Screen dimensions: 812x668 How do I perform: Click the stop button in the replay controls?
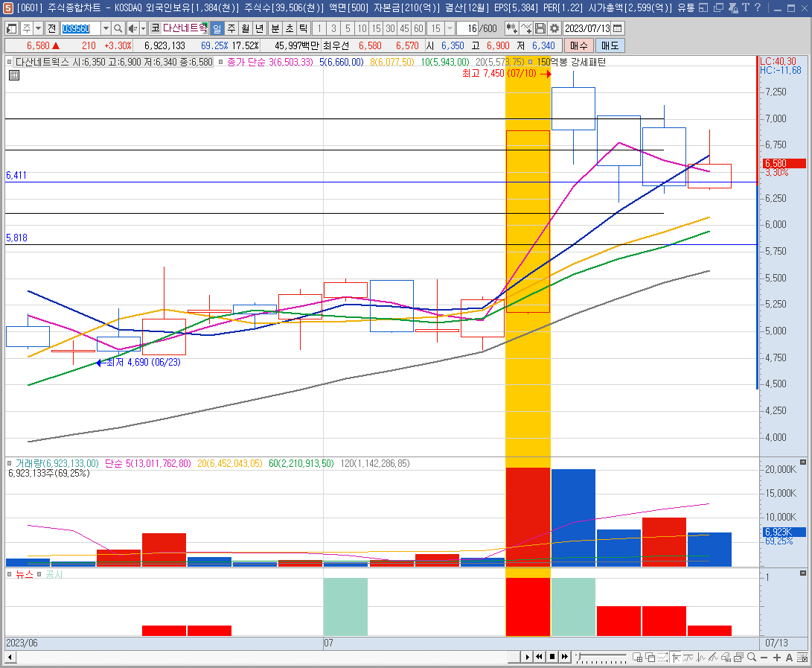[552, 657]
